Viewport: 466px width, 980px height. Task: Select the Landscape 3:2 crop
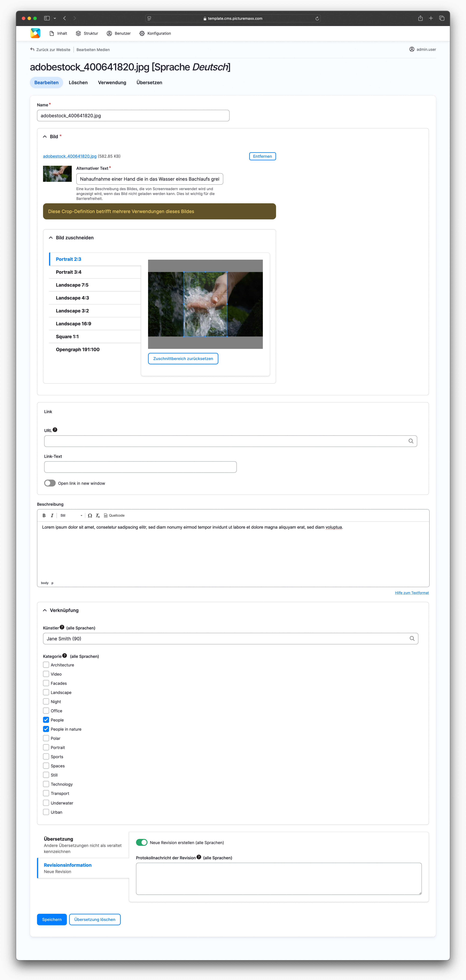pos(95,311)
